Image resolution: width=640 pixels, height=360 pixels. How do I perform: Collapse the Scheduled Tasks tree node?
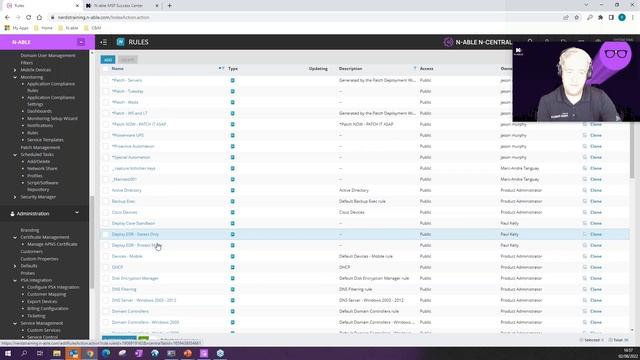coord(15,155)
